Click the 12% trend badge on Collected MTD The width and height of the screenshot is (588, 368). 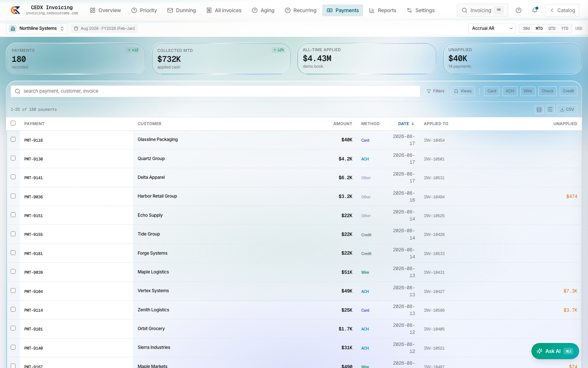[279, 50]
